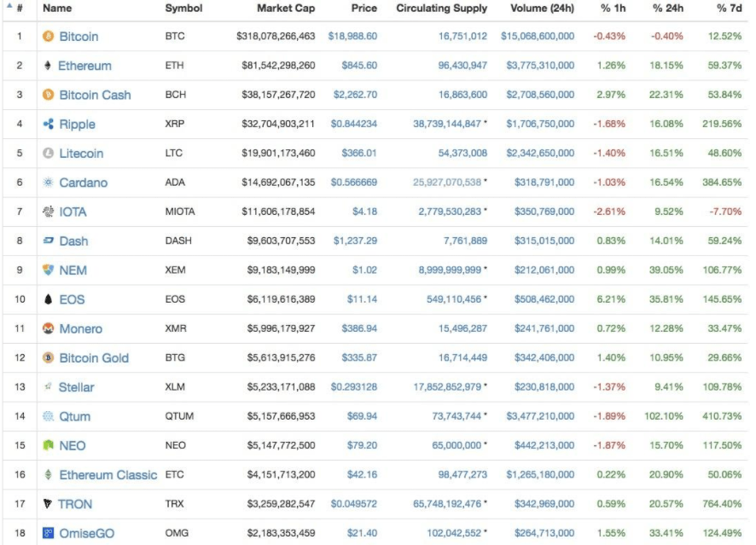Open the Cardano name link
756x545 pixels.
click(84, 183)
